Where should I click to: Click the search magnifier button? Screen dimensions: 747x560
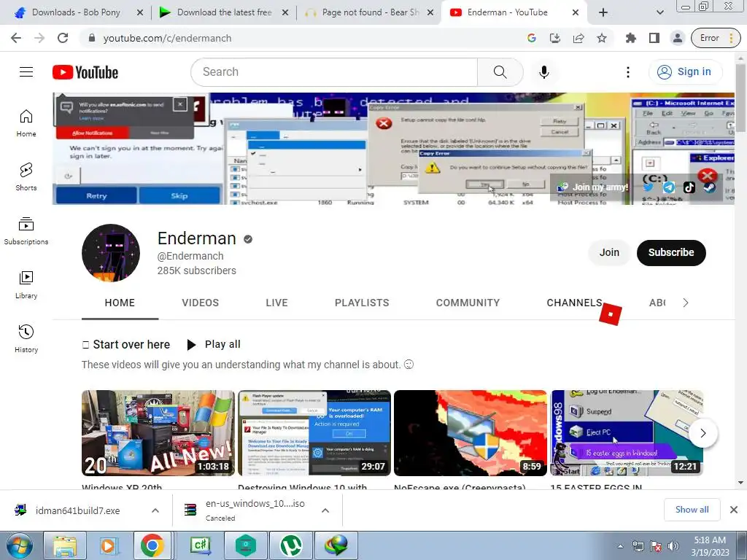coord(500,72)
